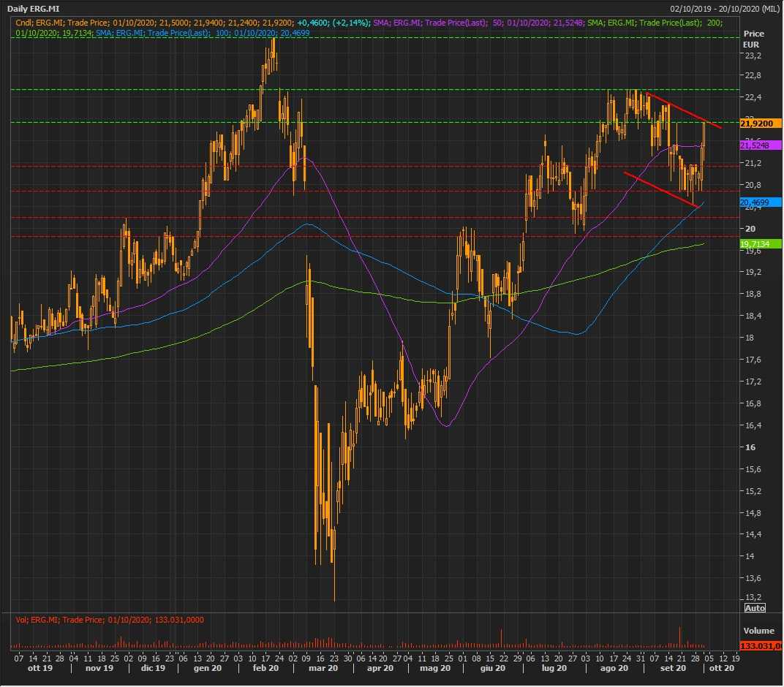784x687 pixels.
Task: Select the blue 20,4699 SMA price tag
Action: pos(756,202)
